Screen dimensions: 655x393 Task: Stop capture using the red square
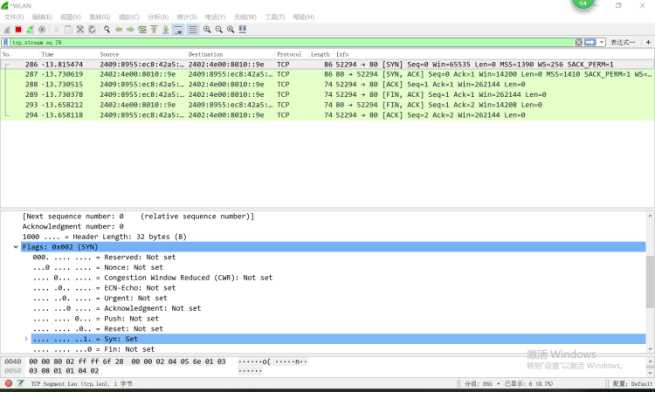(x=18, y=29)
